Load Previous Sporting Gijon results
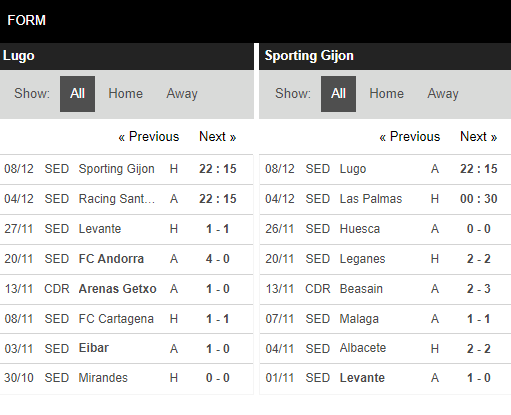511x415 pixels. 410,137
